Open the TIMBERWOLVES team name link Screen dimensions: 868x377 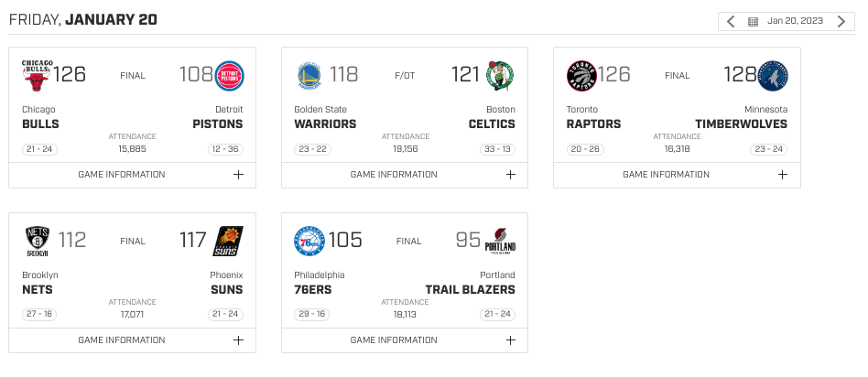(741, 124)
